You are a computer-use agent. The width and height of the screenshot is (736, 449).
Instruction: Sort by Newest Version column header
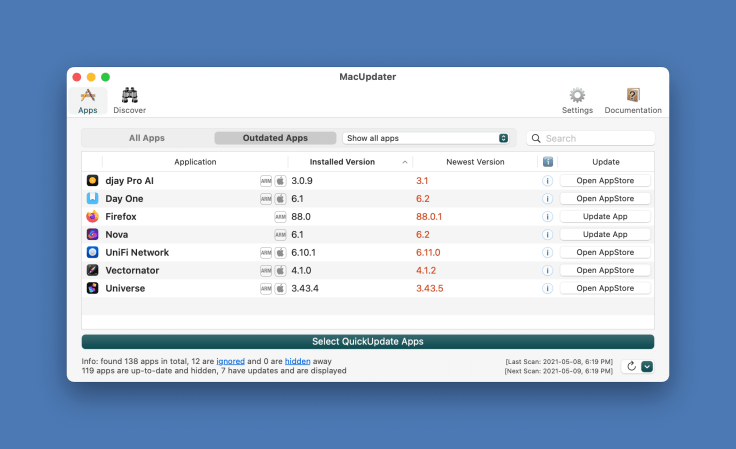pos(475,162)
